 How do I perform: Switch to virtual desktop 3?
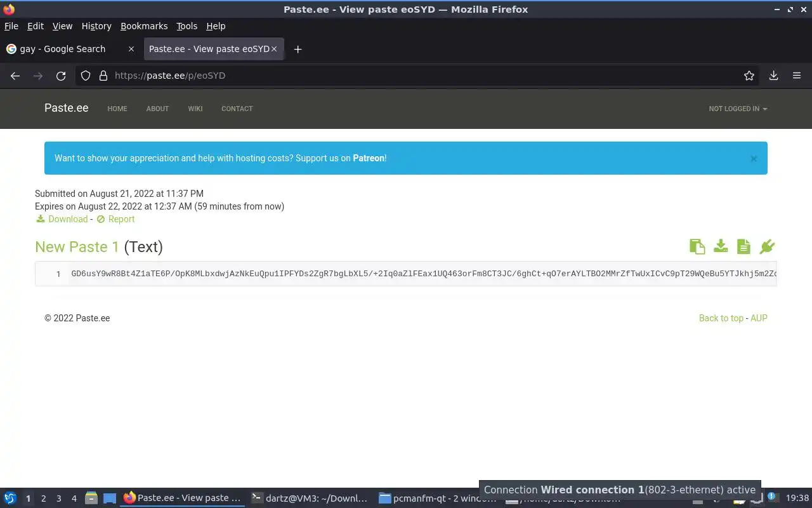pos(58,498)
